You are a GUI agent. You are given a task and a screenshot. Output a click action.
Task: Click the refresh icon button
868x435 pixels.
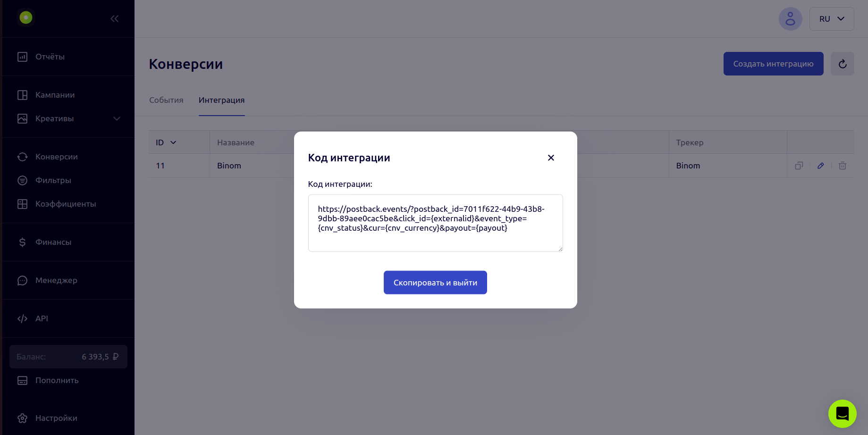[843, 64]
